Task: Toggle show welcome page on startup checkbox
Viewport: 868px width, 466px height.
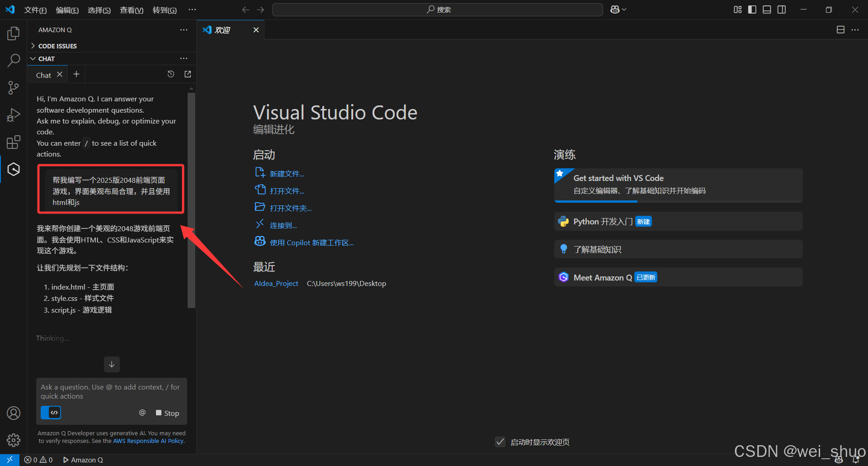Action: pos(500,442)
